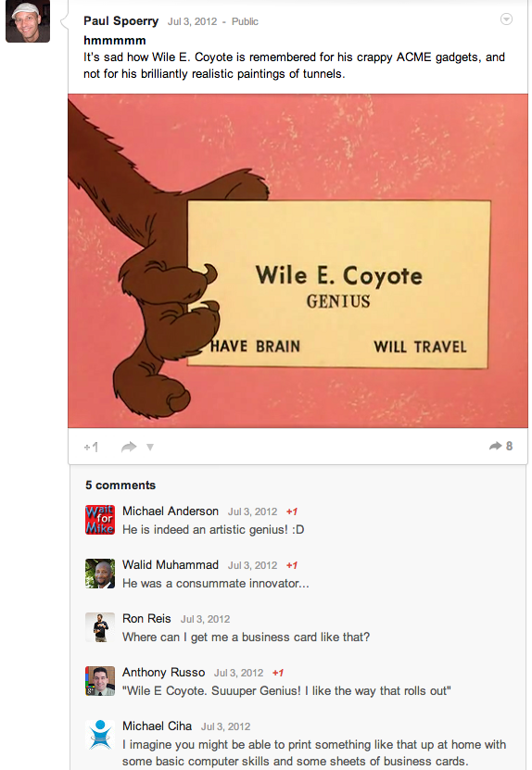
Task: Open Paul Spoerry's profile photo
Action: pos(28,21)
